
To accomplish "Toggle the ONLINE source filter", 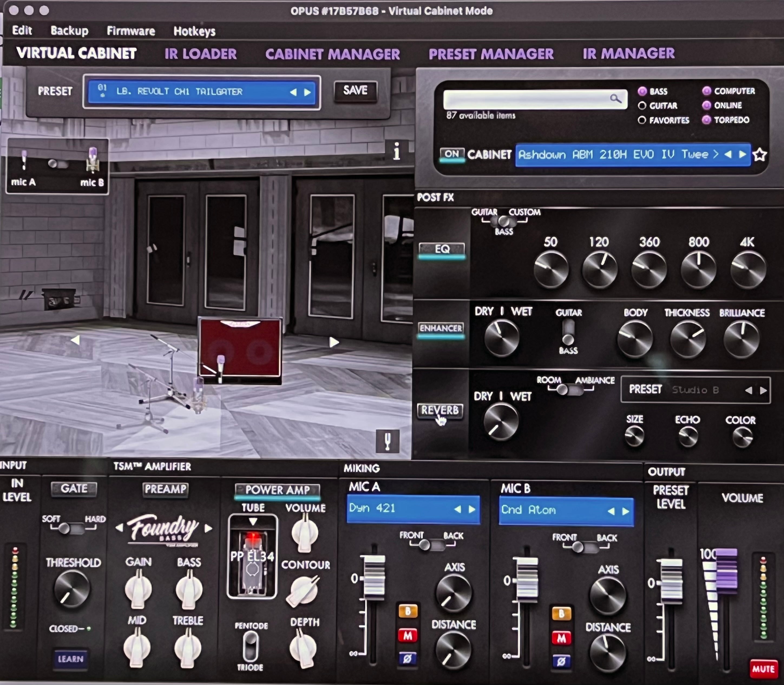I will click(706, 105).
